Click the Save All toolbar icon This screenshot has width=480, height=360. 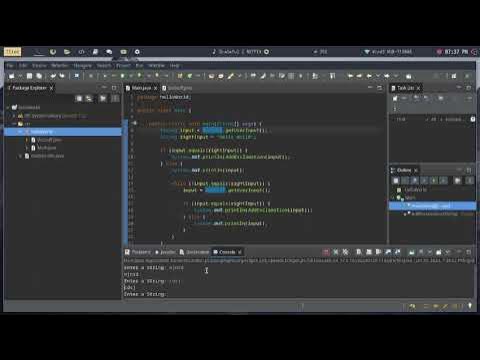[39, 76]
